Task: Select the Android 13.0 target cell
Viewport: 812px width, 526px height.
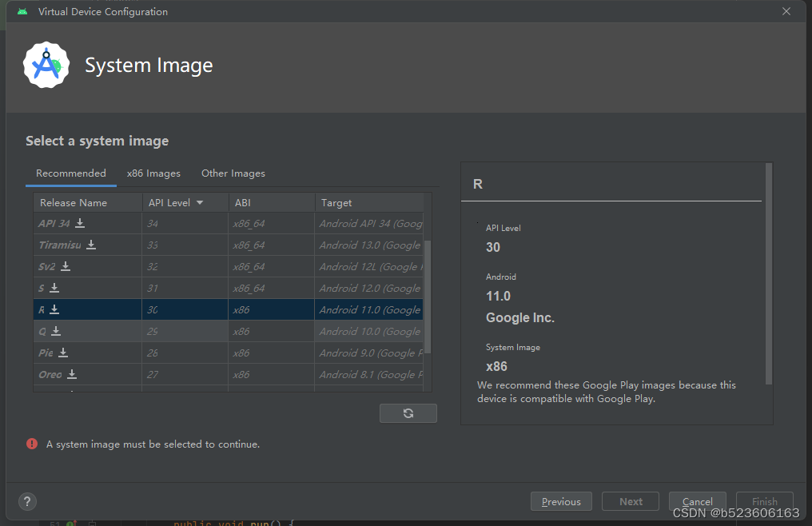Action: click(x=369, y=245)
